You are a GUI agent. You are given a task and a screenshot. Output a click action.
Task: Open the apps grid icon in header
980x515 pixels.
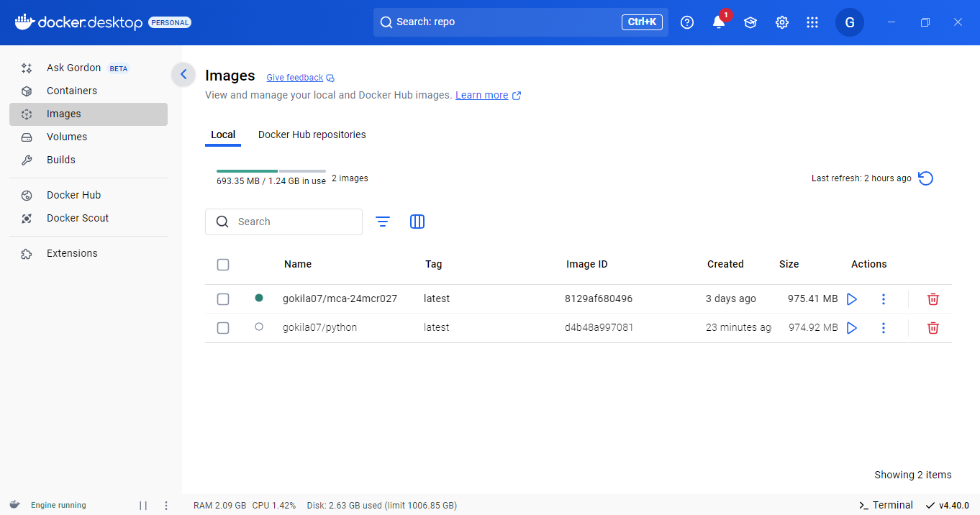point(812,22)
